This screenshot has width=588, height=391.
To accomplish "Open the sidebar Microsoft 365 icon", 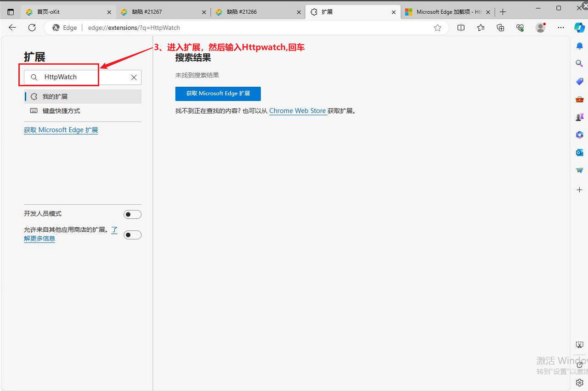I will pyautogui.click(x=580, y=134).
